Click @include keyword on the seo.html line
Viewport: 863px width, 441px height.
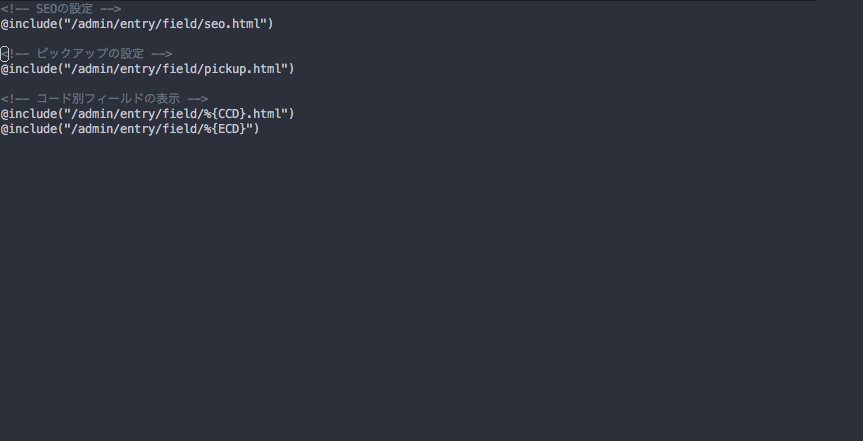coord(29,24)
